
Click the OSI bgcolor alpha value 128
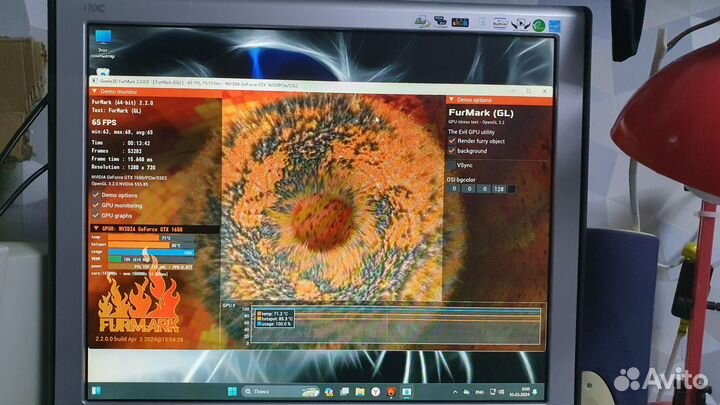click(496, 188)
